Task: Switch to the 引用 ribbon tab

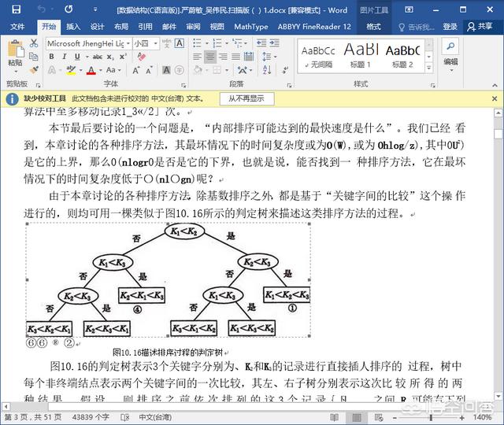Action: pos(145,27)
